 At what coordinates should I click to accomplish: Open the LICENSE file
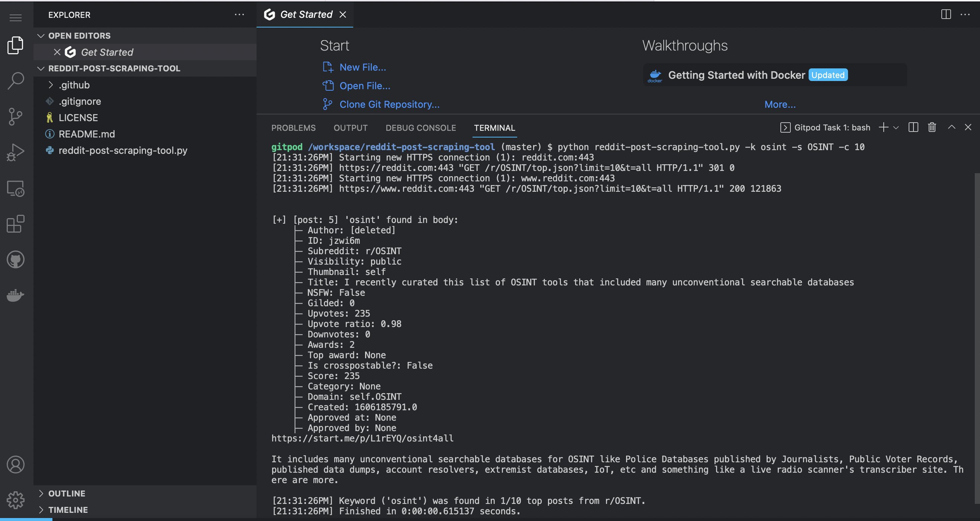tap(145, 117)
